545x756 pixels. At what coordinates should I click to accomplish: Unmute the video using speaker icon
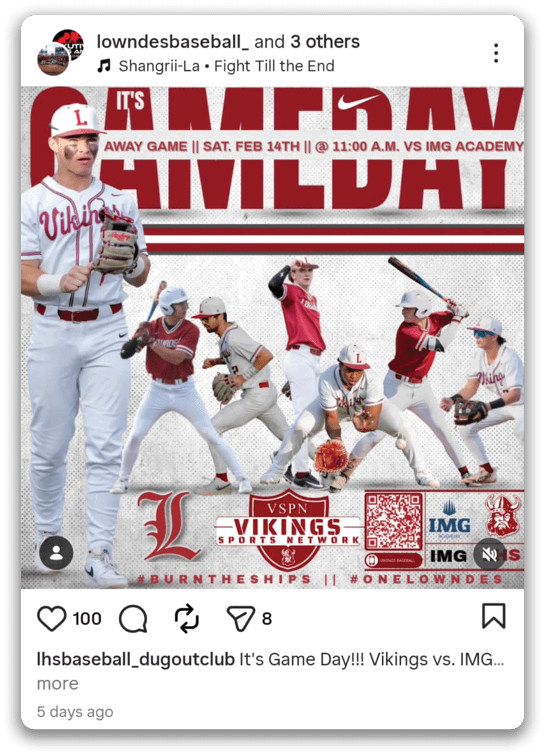point(489,554)
